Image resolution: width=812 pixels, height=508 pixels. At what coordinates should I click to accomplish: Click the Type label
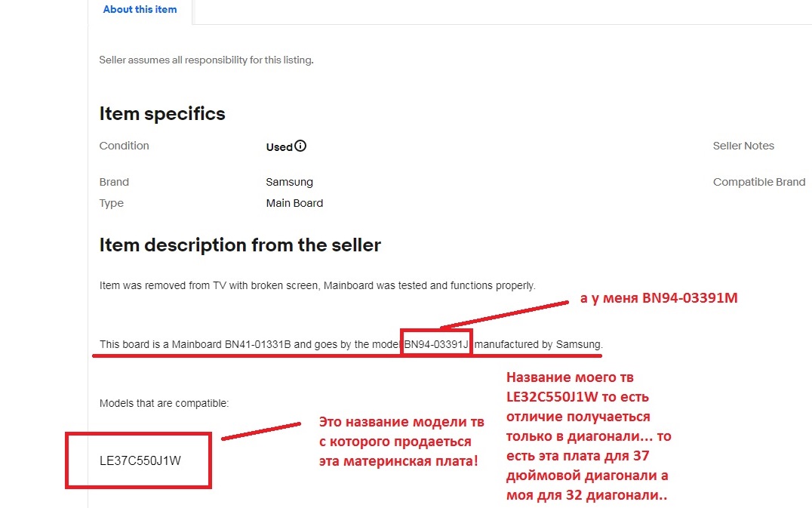click(112, 203)
